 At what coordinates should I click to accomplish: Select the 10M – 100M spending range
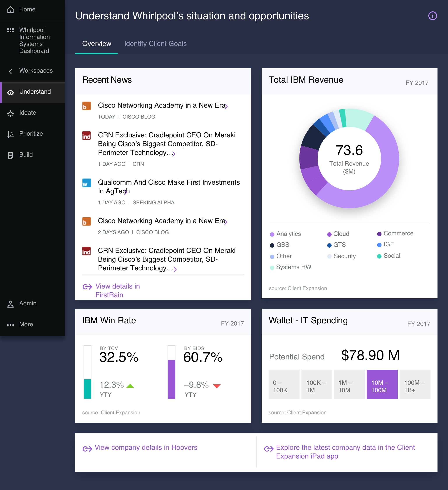point(382,384)
